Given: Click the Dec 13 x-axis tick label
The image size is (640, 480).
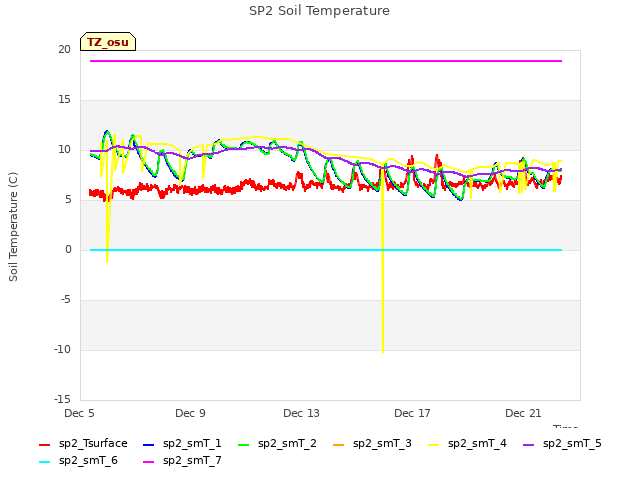Looking at the screenshot, I should (x=301, y=413).
